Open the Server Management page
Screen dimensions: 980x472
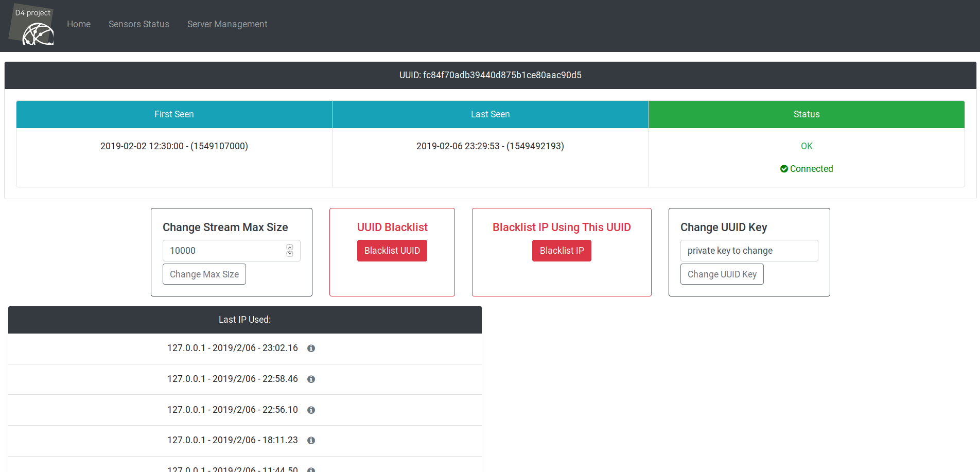227,24
